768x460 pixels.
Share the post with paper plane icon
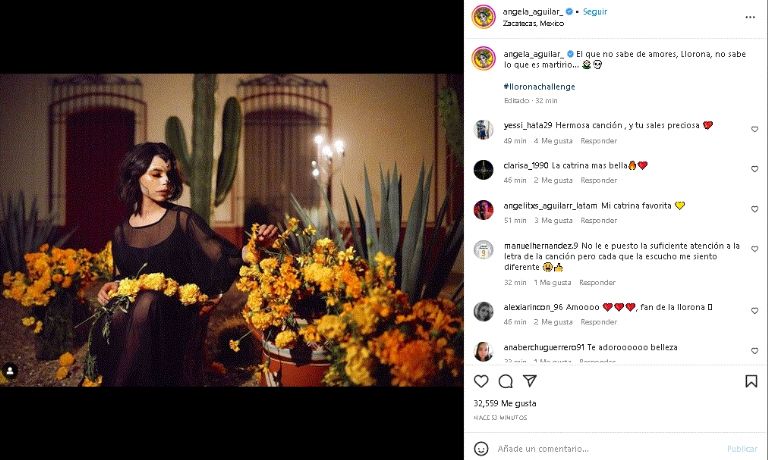[530, 381]
